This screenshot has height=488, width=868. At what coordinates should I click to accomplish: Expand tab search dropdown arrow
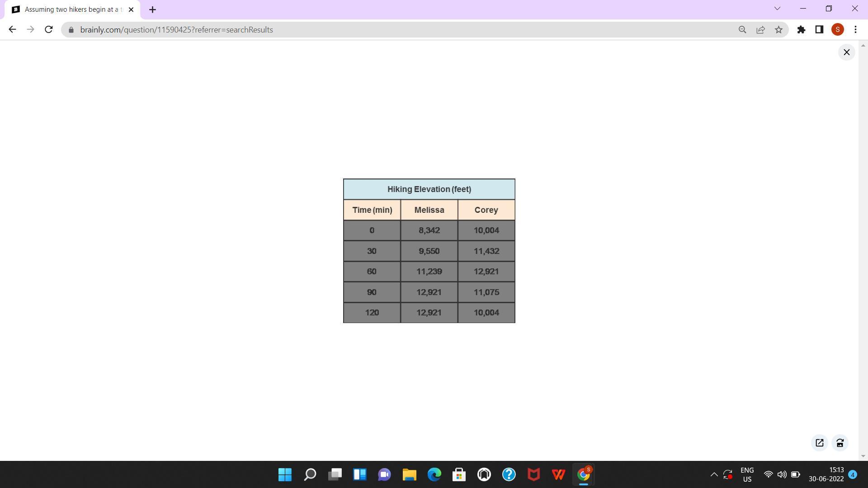[x=777, y=9]
